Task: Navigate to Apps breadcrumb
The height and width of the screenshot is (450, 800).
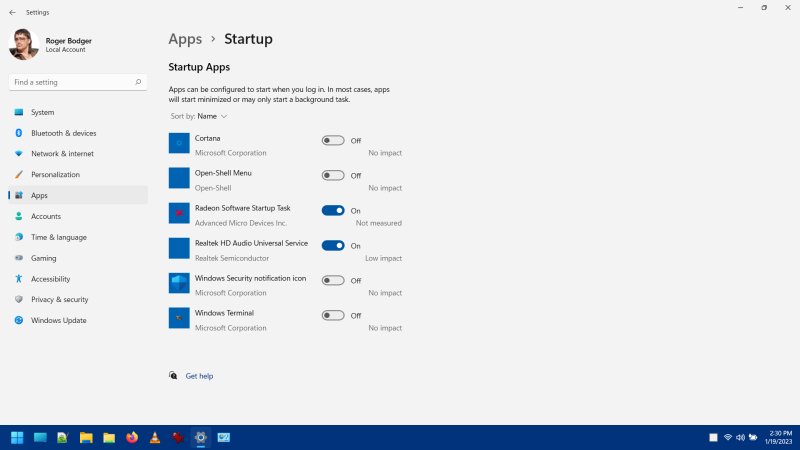Action: point(185,39)
